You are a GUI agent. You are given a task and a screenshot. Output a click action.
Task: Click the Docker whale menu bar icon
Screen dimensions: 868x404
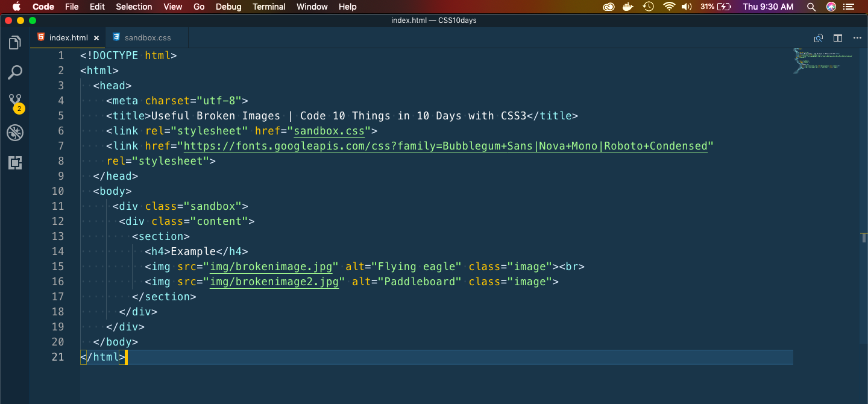629,7
